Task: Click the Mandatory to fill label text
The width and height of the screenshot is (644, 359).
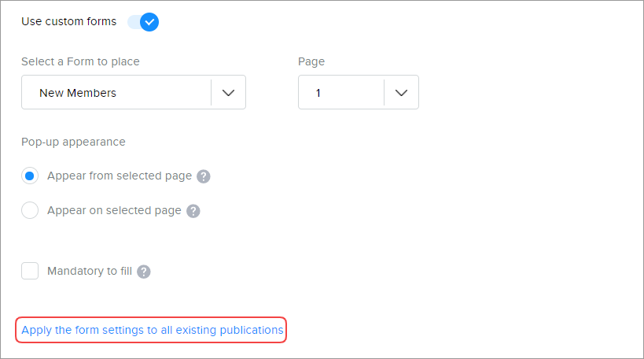Action: (x=90, y=271)
